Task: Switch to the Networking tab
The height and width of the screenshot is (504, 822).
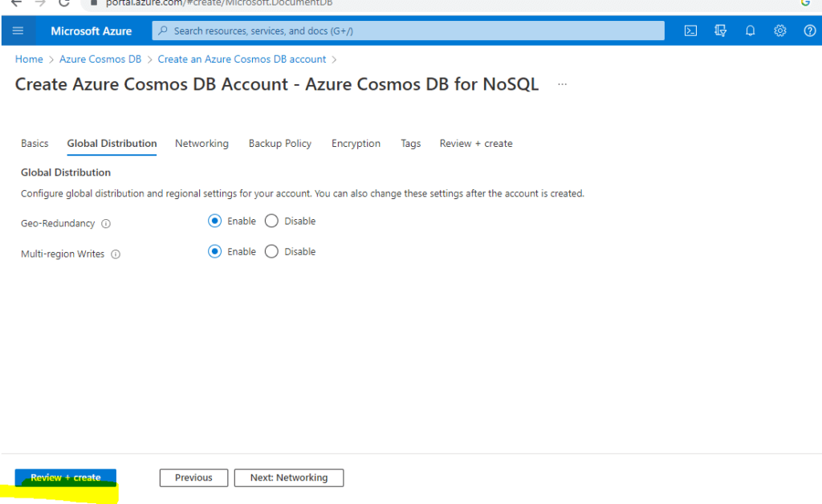Action: (201, 144)
